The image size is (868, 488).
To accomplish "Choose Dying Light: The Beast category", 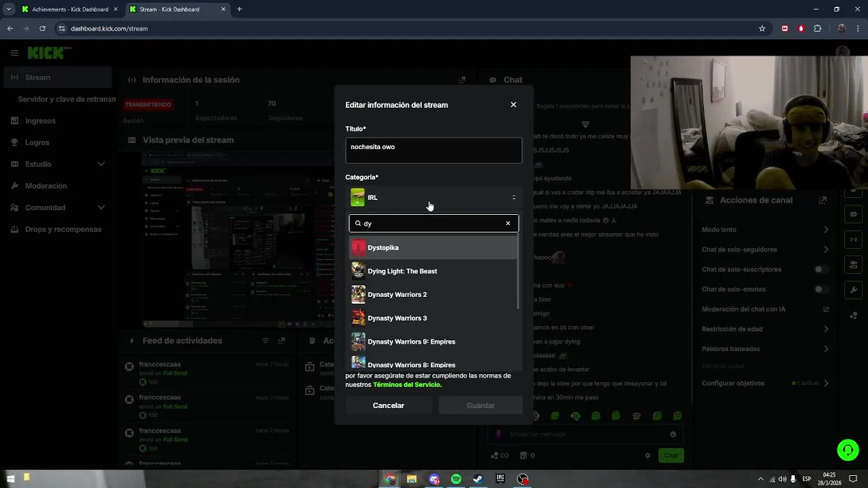I will pyautogui.click(x=433, y=271).
